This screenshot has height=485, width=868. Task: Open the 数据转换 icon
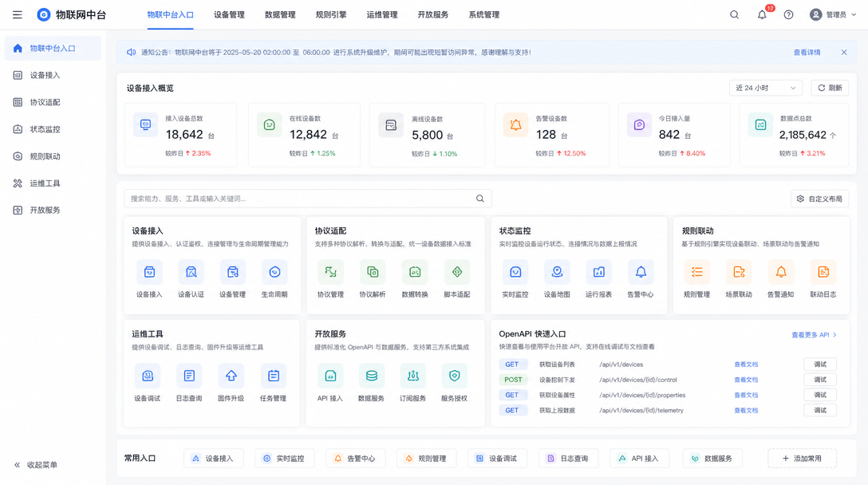click(415, 272)
